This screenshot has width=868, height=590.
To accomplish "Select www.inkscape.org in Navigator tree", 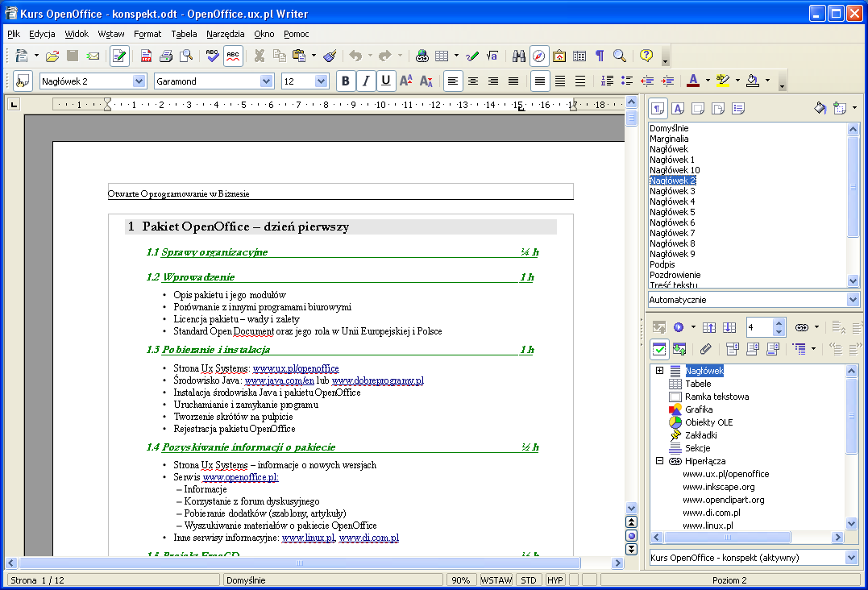I will point(719,487).
